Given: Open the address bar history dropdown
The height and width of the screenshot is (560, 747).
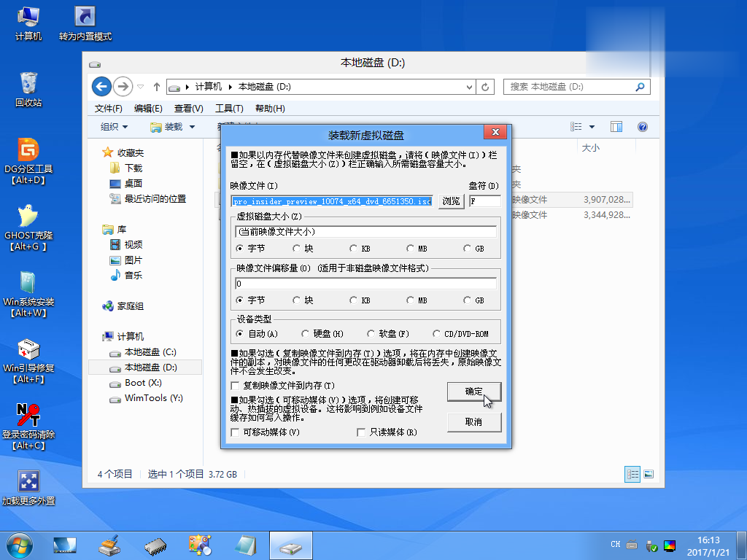Looking at the screenshot, I should 469,87.
